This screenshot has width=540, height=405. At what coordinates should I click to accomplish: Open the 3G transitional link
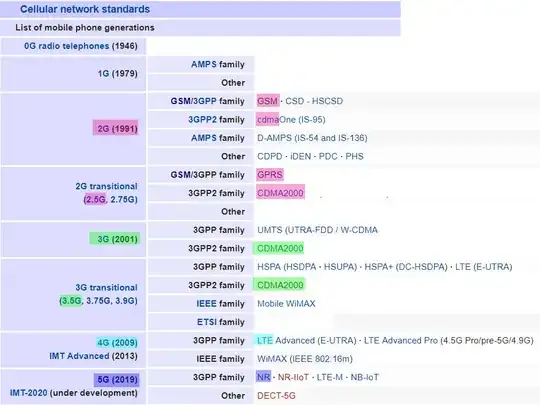click(106, 288)
